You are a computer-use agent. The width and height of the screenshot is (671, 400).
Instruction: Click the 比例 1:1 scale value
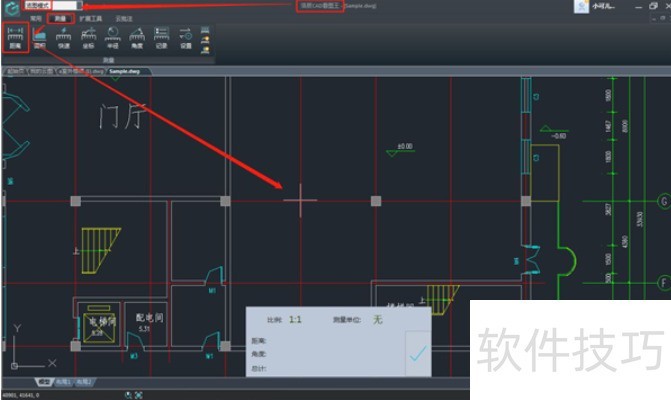pos(295,320)
